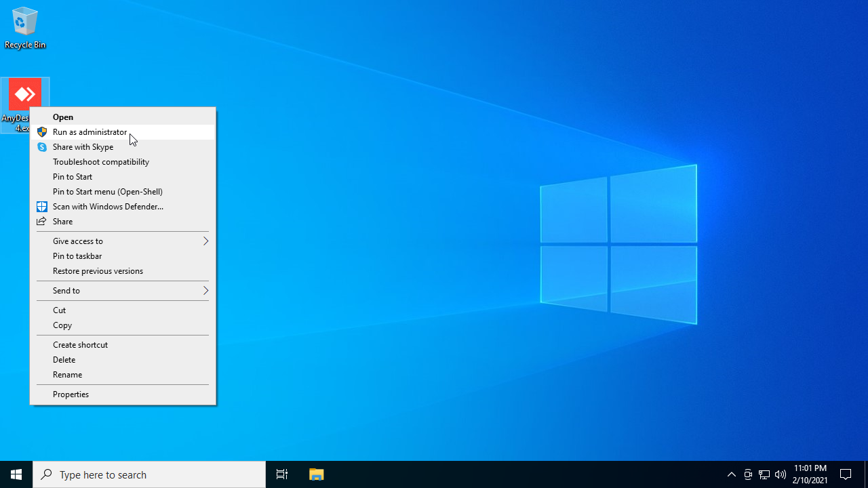Show hidden system tray icons
Screen dimensions: 868x488
(x=731, y=474)
